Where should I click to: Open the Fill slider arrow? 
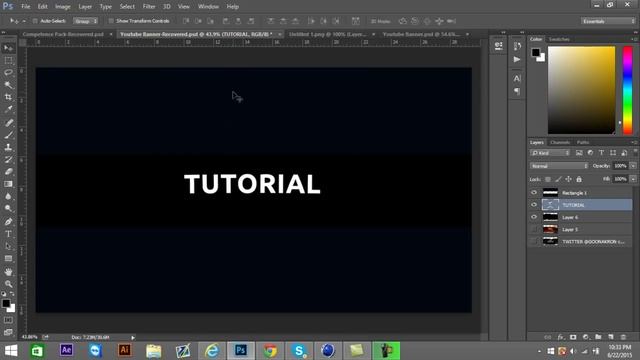[633, 179]
